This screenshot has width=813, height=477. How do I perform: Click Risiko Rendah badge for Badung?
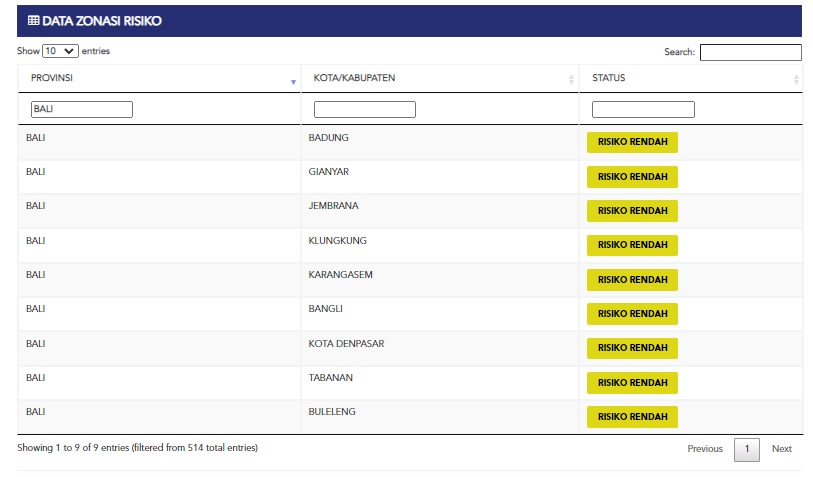tap(632, 142)
